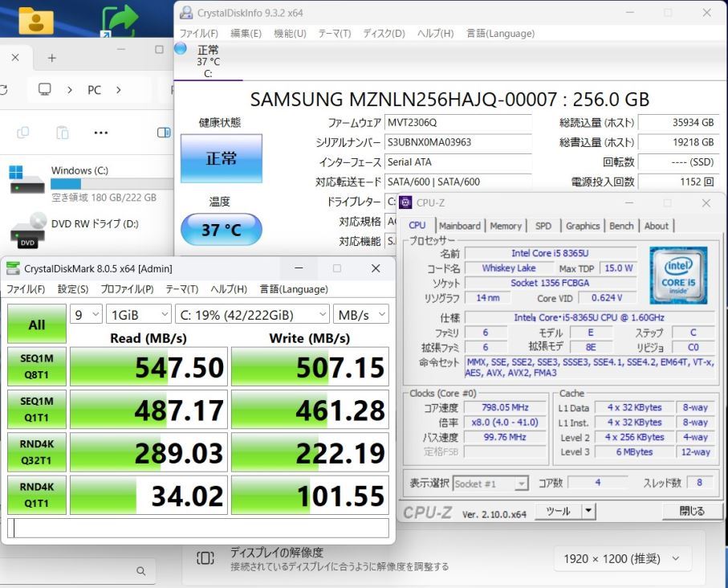Open プロファイル(P) menu in CrystalDiskMark

pyautogui.click(x=127, y=289)
